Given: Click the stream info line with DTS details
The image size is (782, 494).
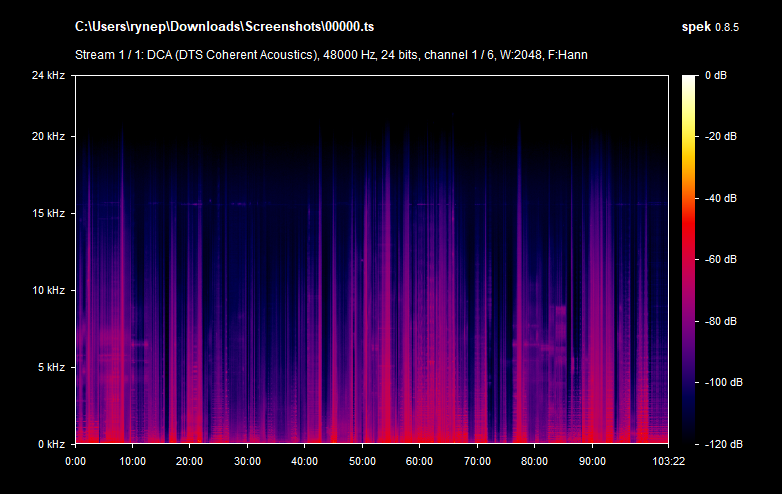Looking at the screenshot, I should (x=331, y=54).
